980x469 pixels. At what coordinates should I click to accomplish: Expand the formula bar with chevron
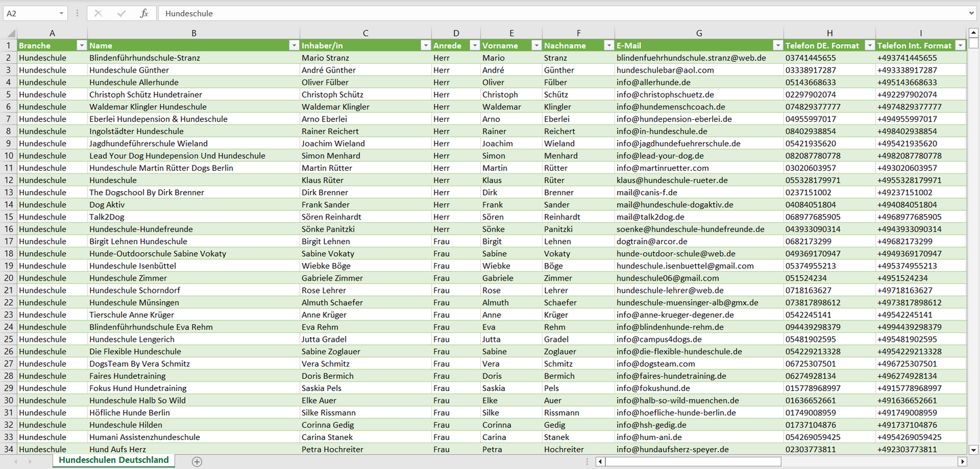(973, 14)
